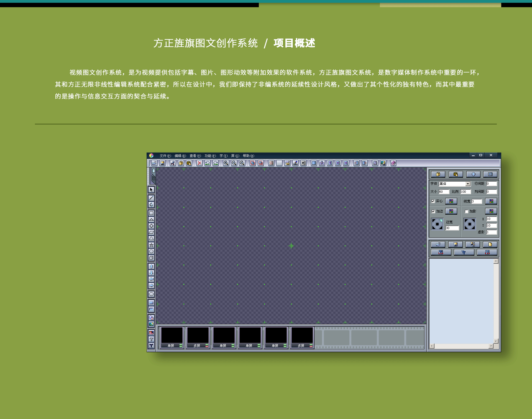This screenshot has height=419, width=532.
Task: Select the up arrow shape tool
Action: tap(151, 266)
